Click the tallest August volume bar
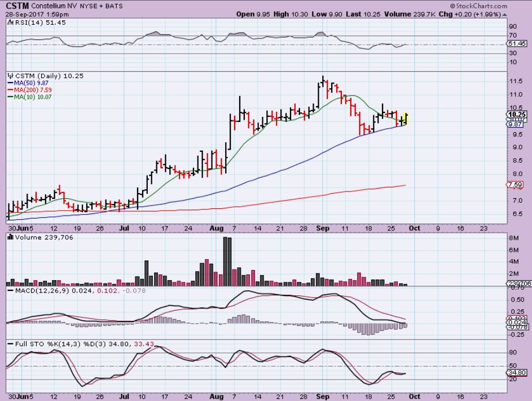Viewport: 532px width, 401px height. pyautogui.click(x=225, y=261)
